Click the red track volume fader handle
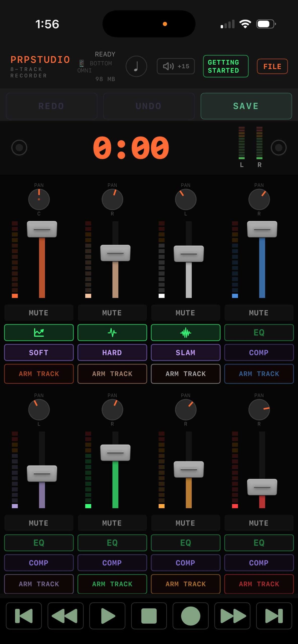The width and height of the screenshot is (298, 644). [262, 487]
